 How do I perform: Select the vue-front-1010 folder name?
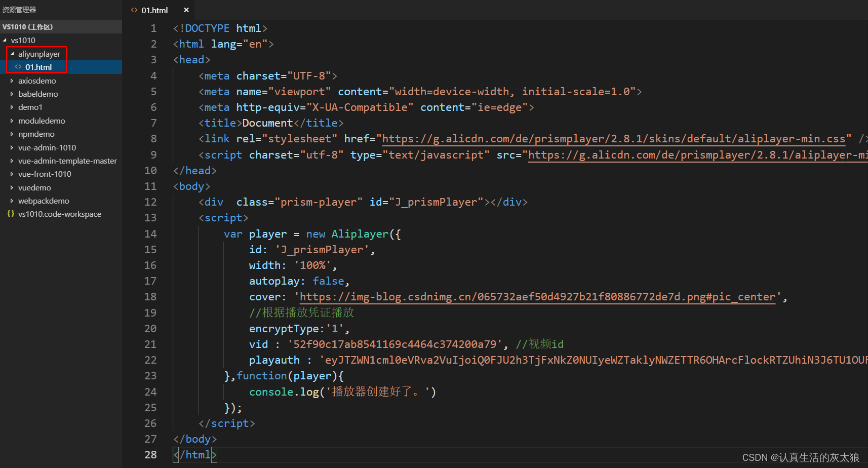point(45,174)
